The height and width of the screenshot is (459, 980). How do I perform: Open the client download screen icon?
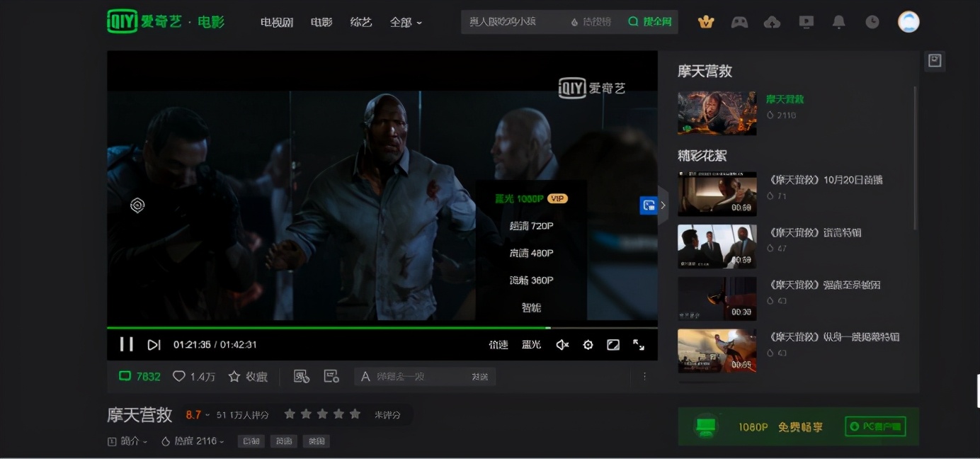click(806, 22)
